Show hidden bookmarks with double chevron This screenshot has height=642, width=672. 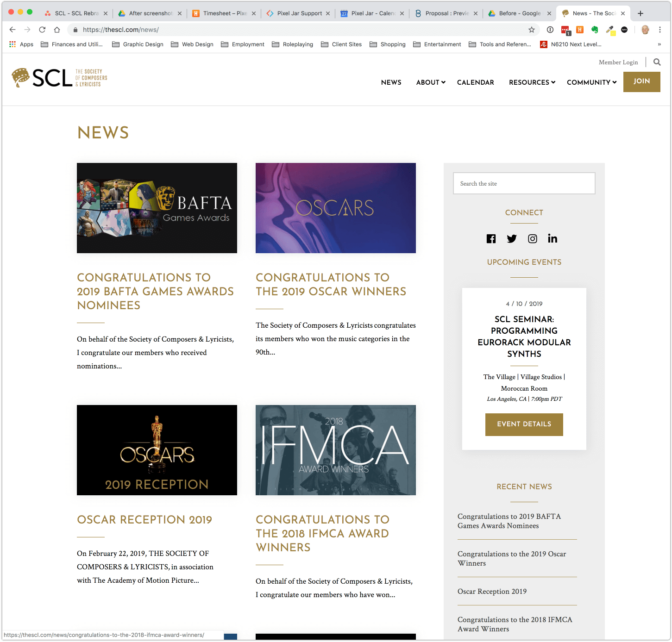tap(659, 44)
